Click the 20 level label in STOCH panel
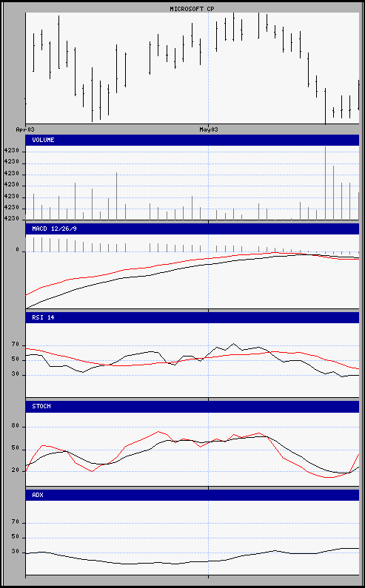This screenshot has width=365, height=588. click(15, 470)
